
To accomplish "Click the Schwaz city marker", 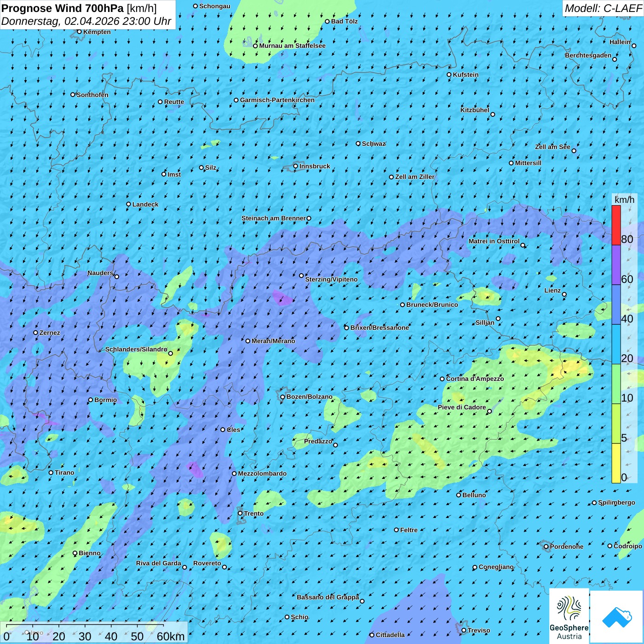I will click(358, 144).
